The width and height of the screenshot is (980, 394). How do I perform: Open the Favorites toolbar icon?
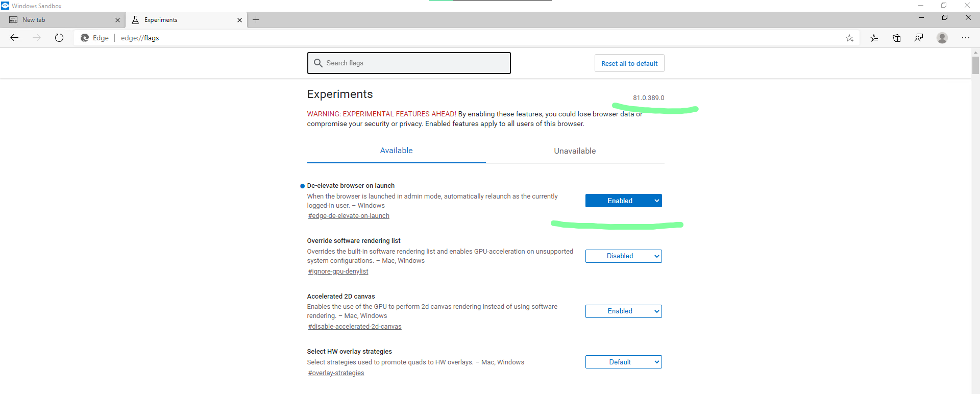(x=874, y=38)
